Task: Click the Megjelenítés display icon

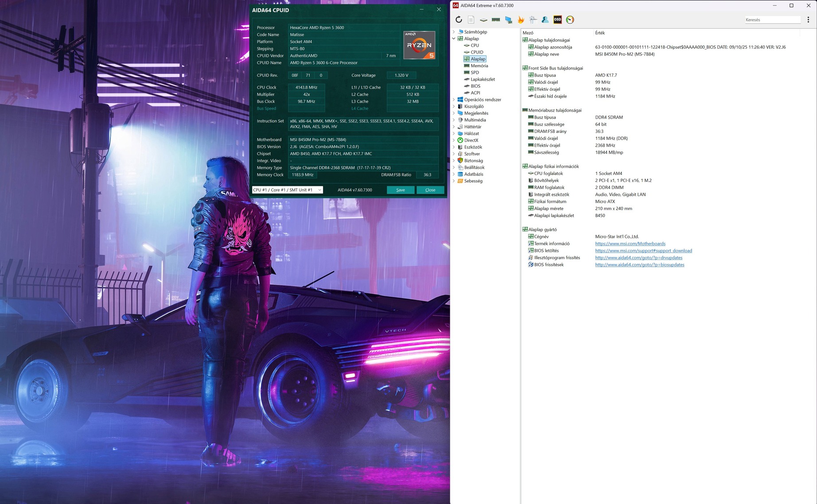Action: (460, 113)
